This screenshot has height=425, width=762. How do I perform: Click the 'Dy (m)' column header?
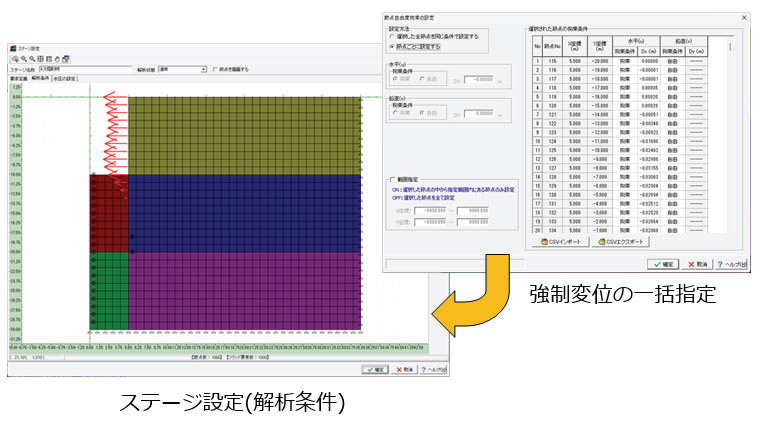pyautogui.click(x=696, y=51)
